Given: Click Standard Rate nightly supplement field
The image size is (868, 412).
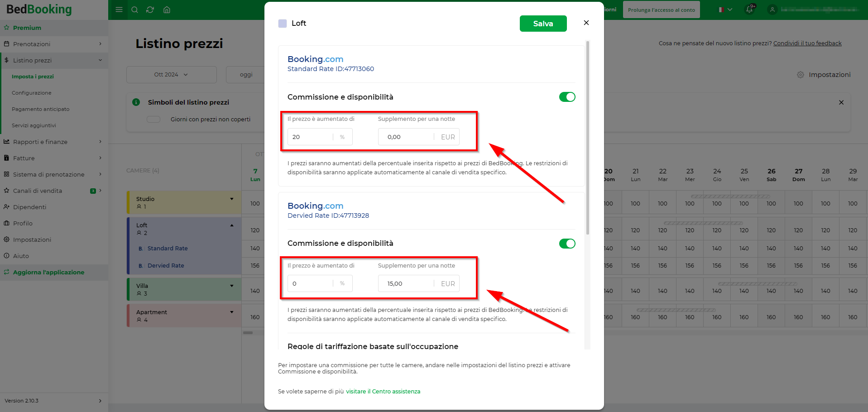Looking at the screenshot, I should tap(419, 137).
